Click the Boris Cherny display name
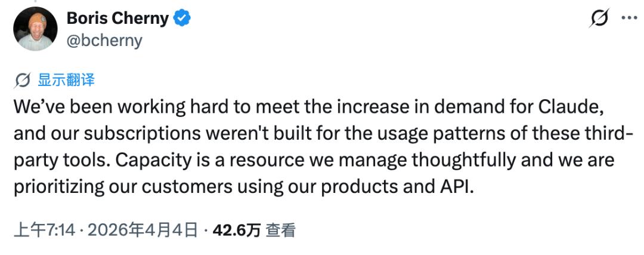Screen dimensions: 644x255 coord(117,19)
